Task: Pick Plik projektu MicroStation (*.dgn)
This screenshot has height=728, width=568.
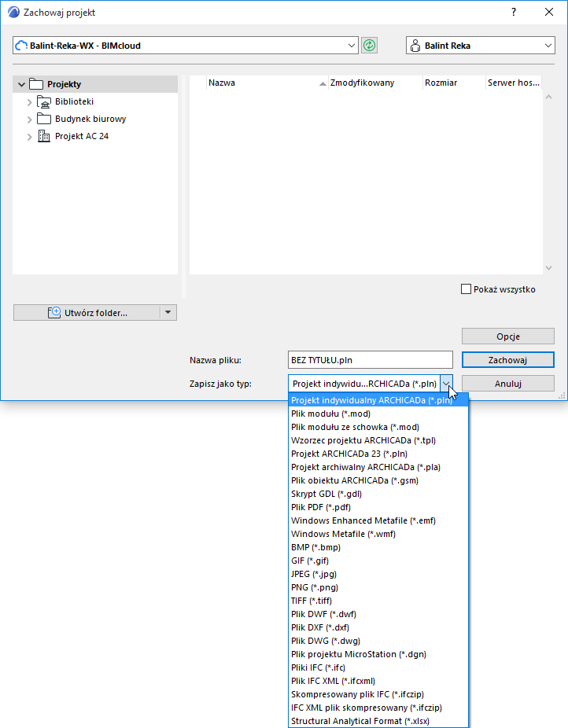Action: (x=378, y=654)
